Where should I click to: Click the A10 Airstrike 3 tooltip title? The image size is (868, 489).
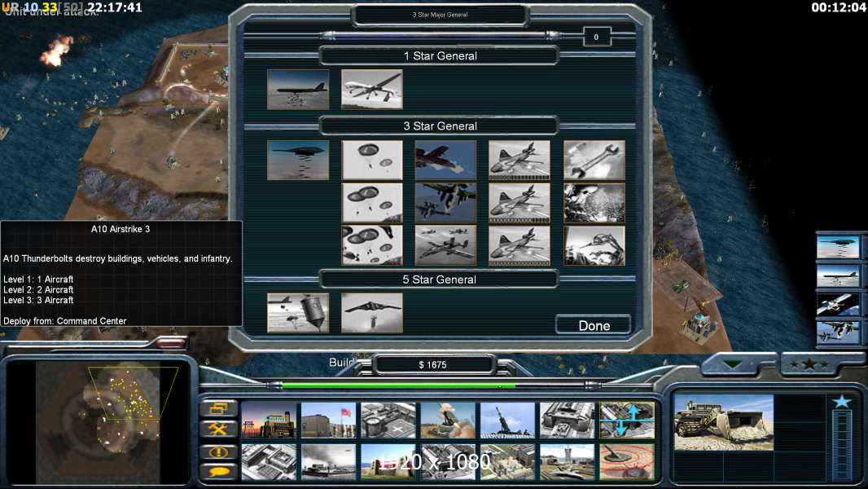click(x=121, y=229)
